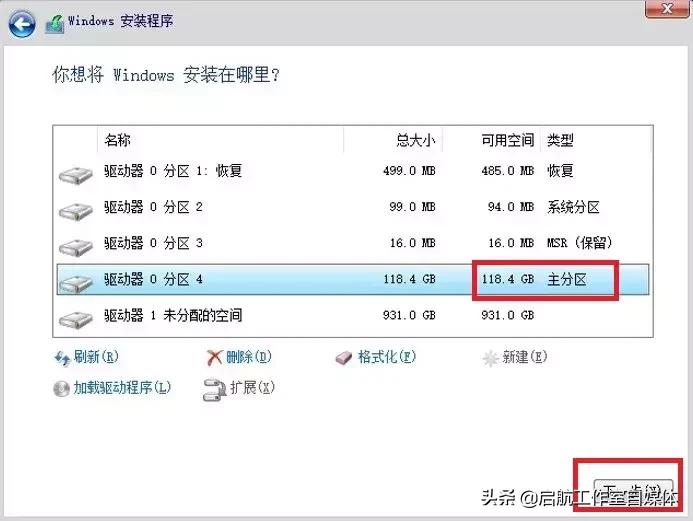Click the 类型 column header

tap(560, 141)
